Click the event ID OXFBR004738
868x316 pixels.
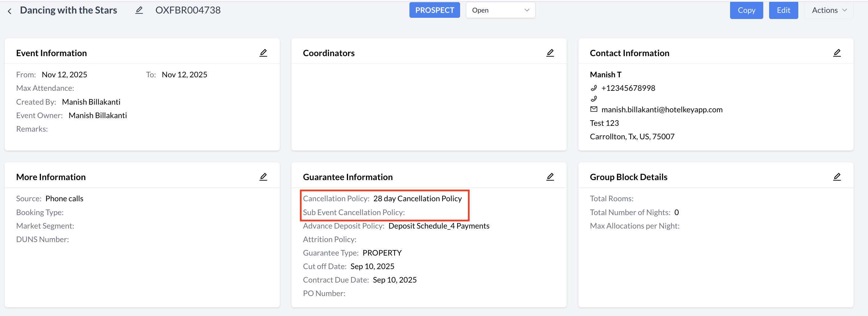click(x=188, y=10)
